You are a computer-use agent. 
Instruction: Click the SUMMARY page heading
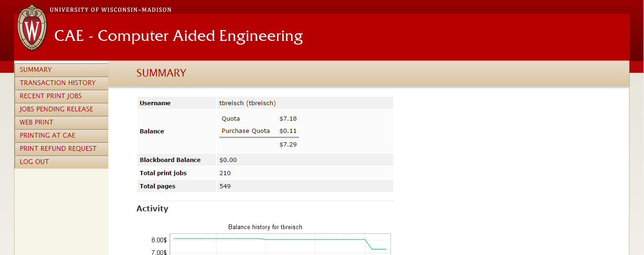tap(161, 73)
